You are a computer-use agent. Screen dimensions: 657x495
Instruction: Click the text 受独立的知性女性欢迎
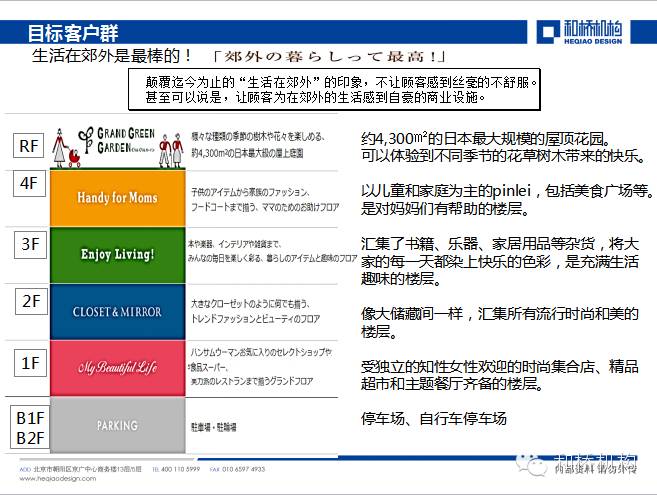(x=500, y=375)
